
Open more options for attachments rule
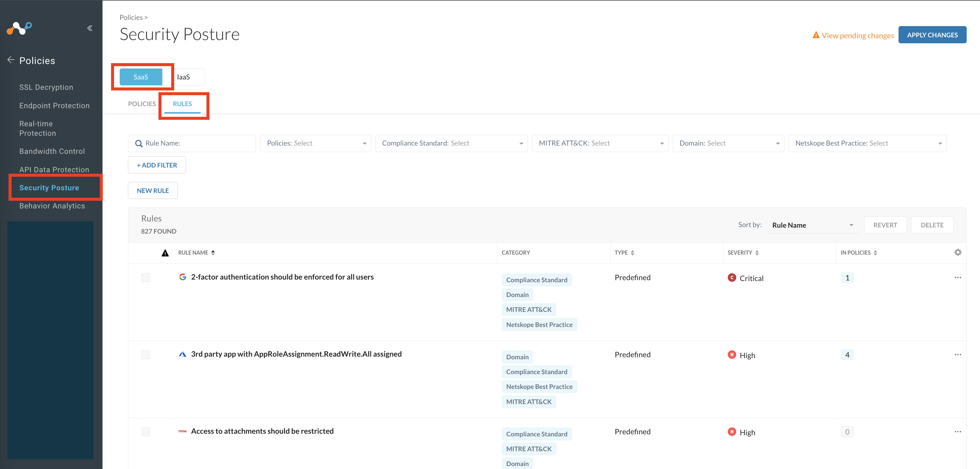(x=957, y=432)
